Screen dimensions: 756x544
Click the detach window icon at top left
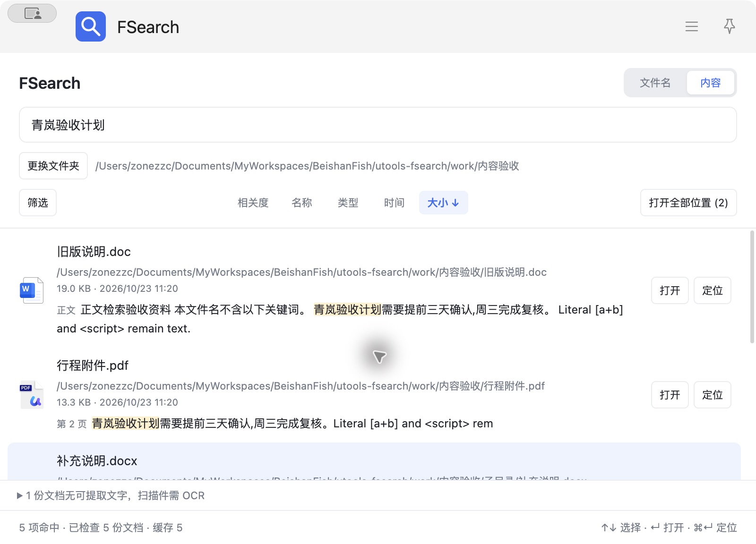(x=32, y=13)
